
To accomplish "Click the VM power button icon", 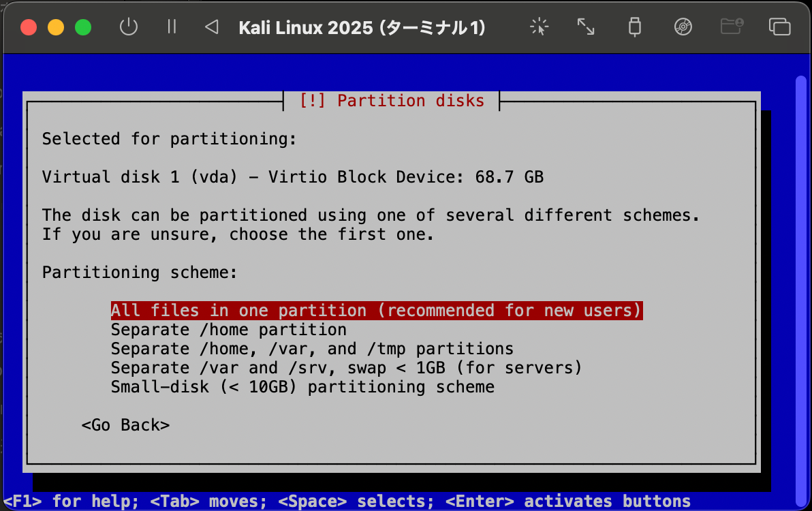I will point(129,27).
